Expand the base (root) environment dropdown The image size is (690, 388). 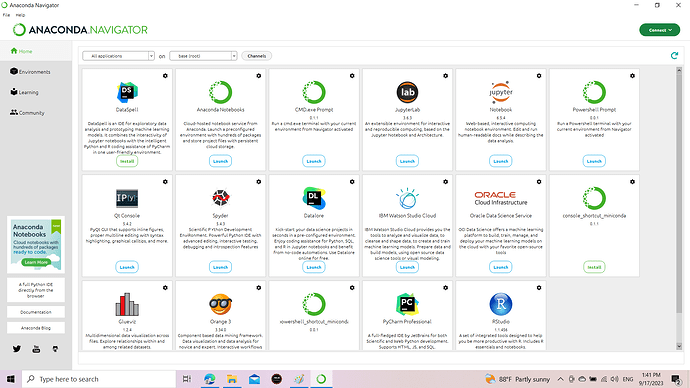coord(203,56)
